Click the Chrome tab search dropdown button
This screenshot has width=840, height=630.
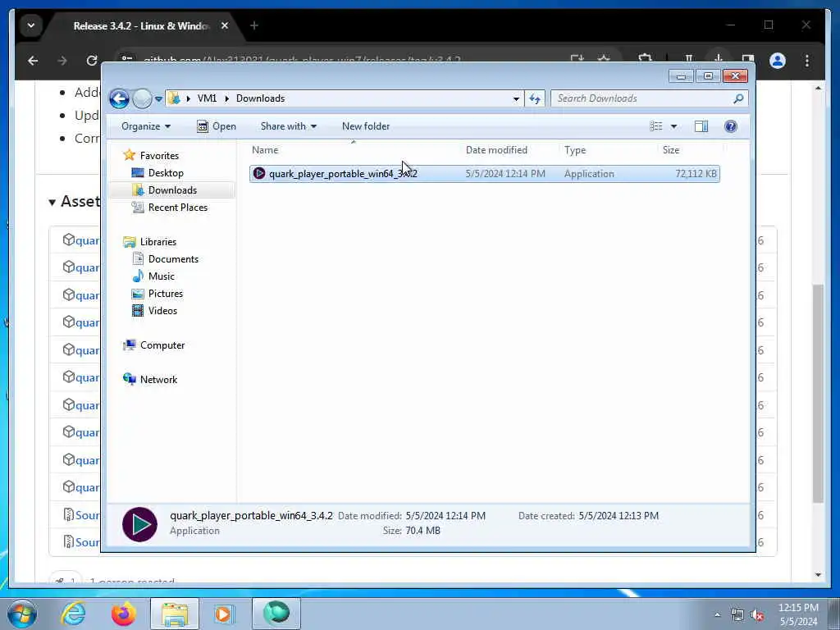coord(31,25)
